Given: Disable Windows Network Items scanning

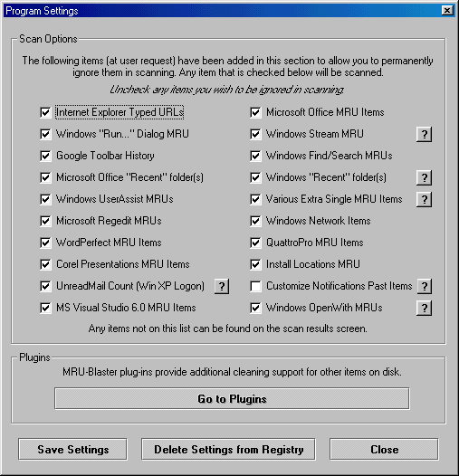Looking at the screenshot, I should pos(255,221).
